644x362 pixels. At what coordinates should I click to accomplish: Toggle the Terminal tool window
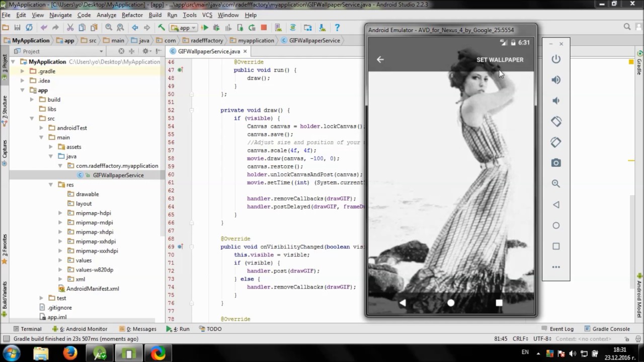pyautogui.click(x=27, y=329)
